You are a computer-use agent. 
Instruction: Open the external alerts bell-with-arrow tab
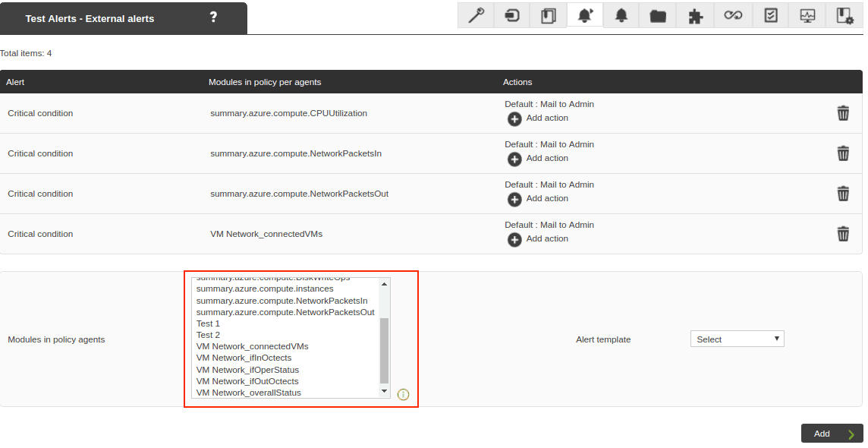(x=585, y=15)
